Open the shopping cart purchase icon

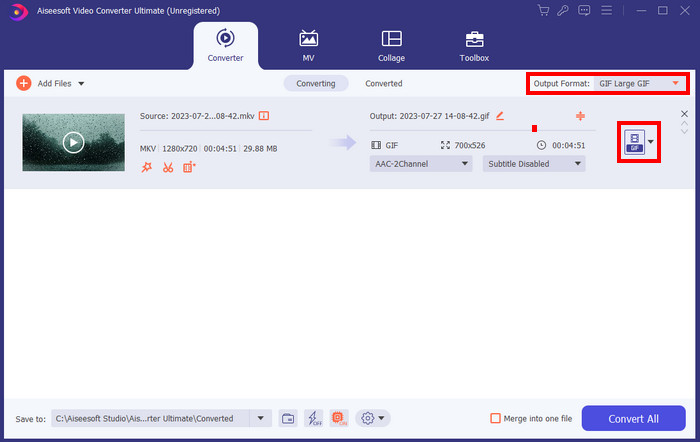tap(543, 10)
